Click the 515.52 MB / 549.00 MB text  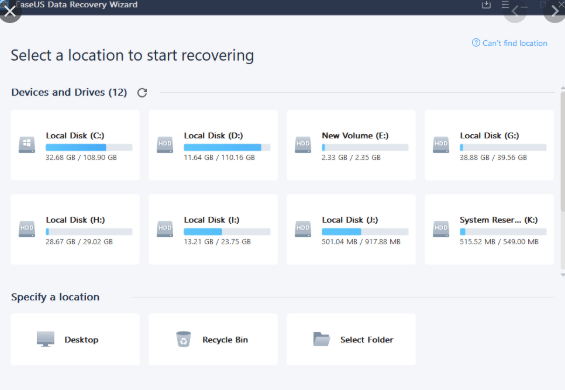click(499, 242)
